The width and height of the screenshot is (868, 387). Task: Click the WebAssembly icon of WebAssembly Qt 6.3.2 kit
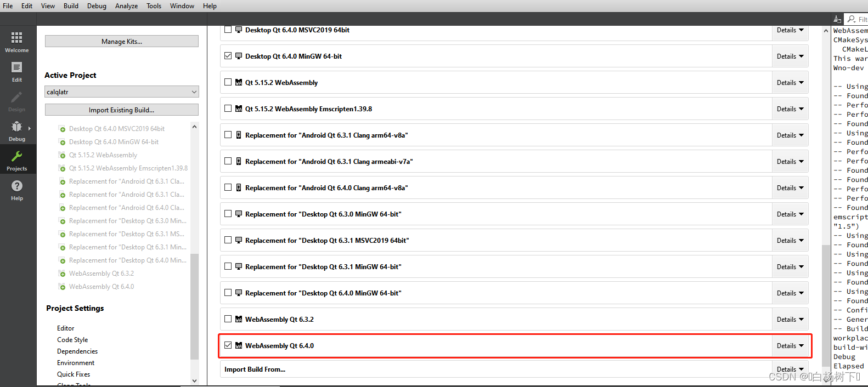(x=239, y=319)
